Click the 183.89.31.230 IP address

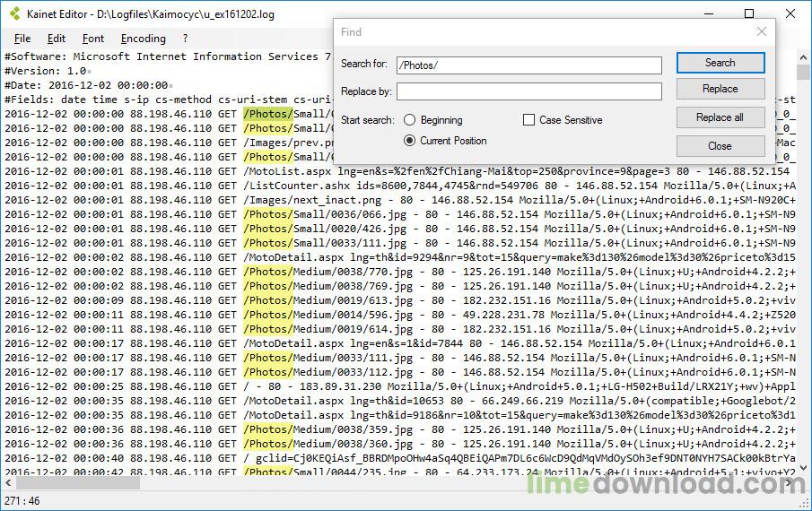click(340, 386)
